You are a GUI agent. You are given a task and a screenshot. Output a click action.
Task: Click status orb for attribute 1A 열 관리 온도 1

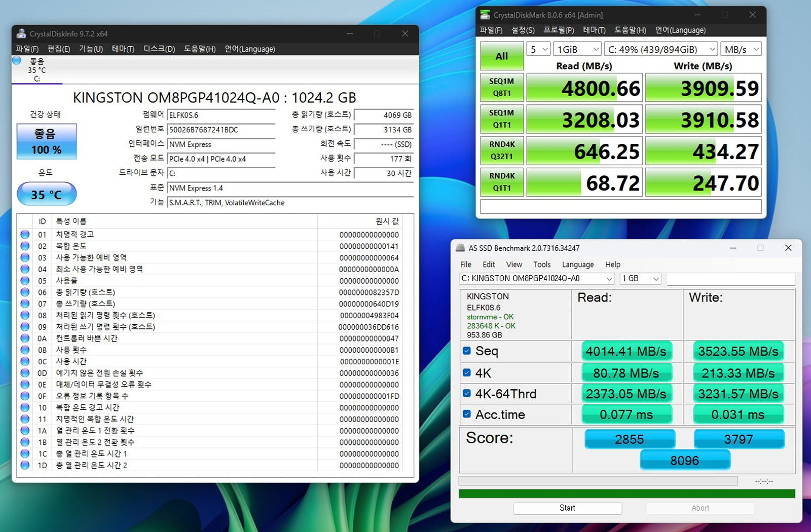tap(25, 431)
